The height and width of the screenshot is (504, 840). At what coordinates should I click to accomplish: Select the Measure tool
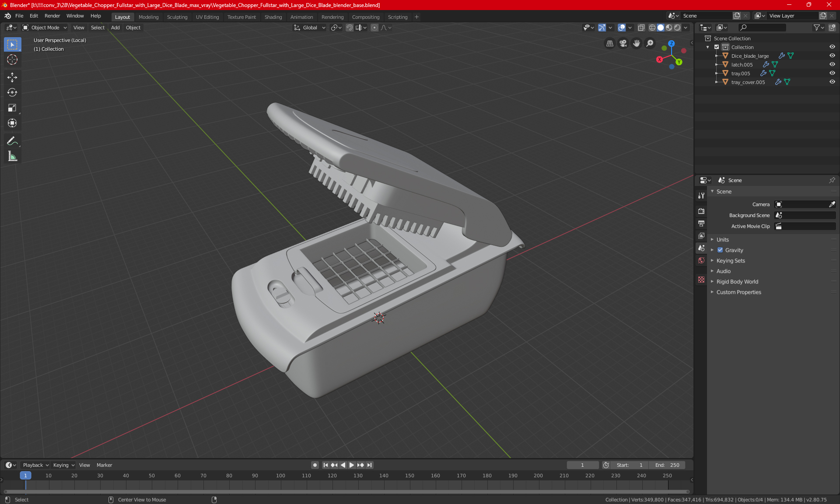coord(12,157)
